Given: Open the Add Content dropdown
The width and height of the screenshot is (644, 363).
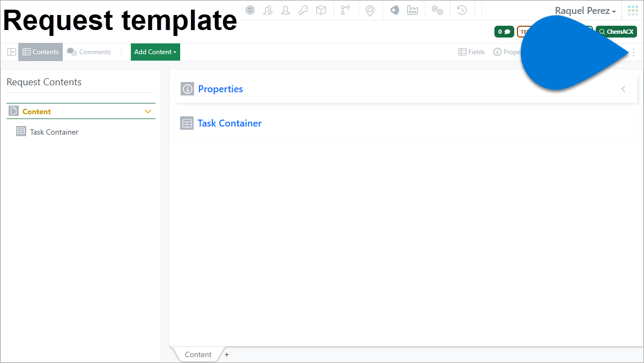Looking at the screenshot, I should tap(156, 52).
